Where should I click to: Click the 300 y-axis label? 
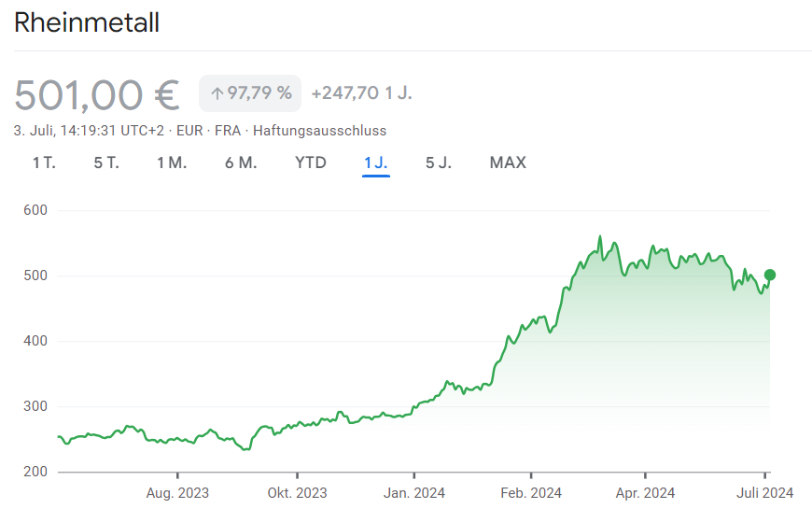coord(35,406)
